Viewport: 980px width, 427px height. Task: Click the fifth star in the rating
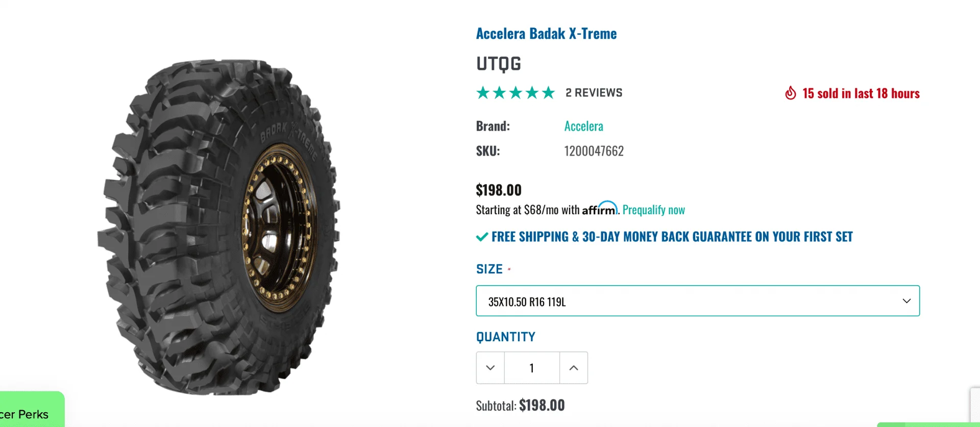pyautogui.click(x=548, y=93)
